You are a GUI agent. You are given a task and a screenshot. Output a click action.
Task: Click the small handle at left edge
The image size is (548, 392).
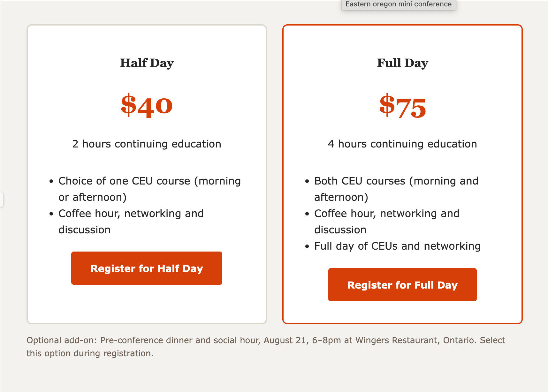pos(2,200)
